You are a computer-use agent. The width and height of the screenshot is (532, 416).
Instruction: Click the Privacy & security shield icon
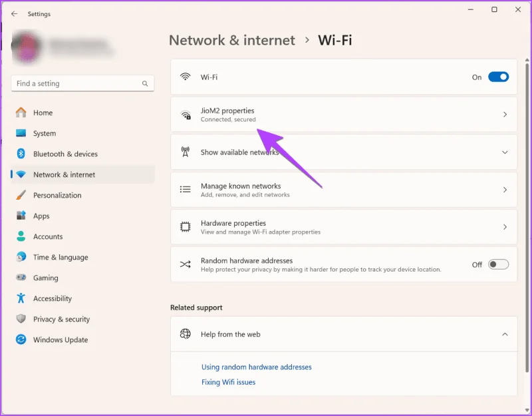pyautogui.click(x=21, y=319)
